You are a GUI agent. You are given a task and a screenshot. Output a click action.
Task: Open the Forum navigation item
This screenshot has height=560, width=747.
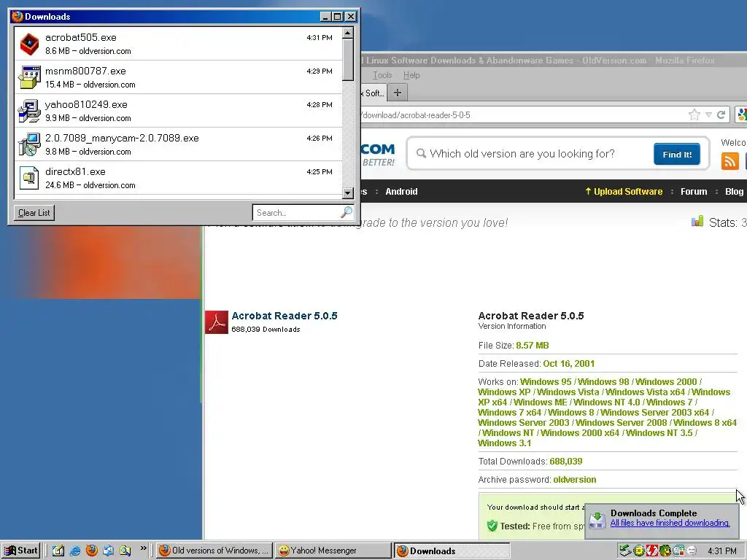(x=694, y=192)
